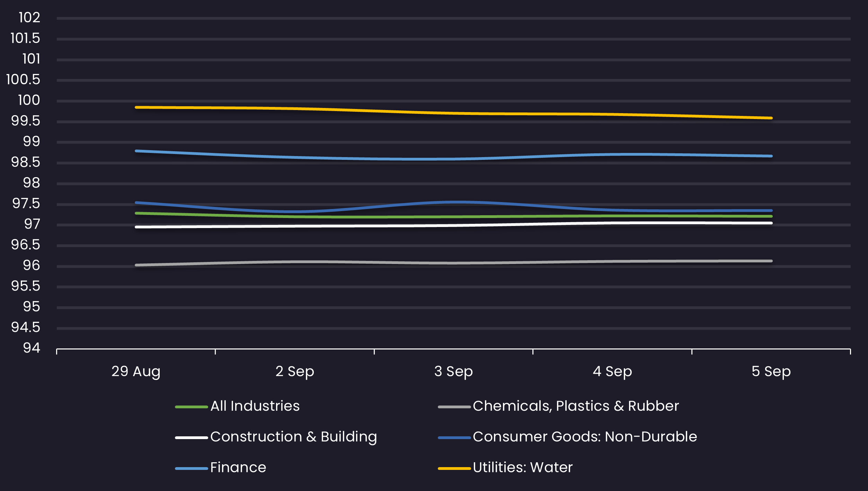Viewport: 868px width, 491px height.
Task: Click the 102 value on y-axis
Action: (29, 18)
